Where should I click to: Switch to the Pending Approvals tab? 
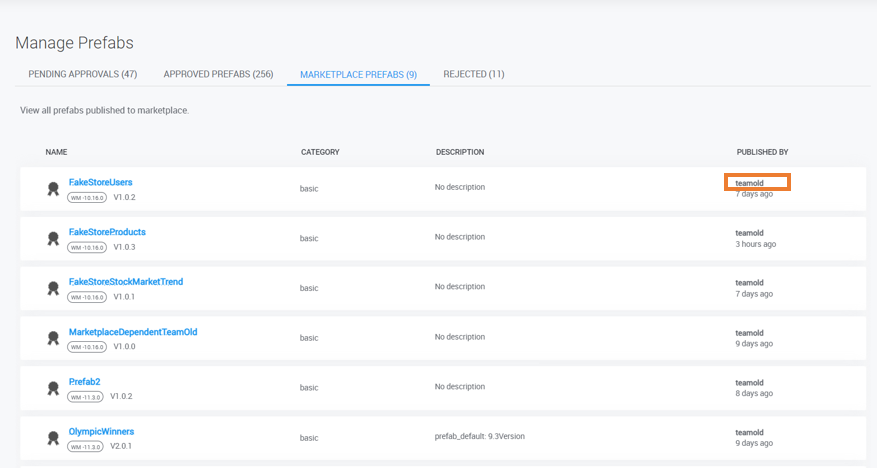[x=83, y=74]
